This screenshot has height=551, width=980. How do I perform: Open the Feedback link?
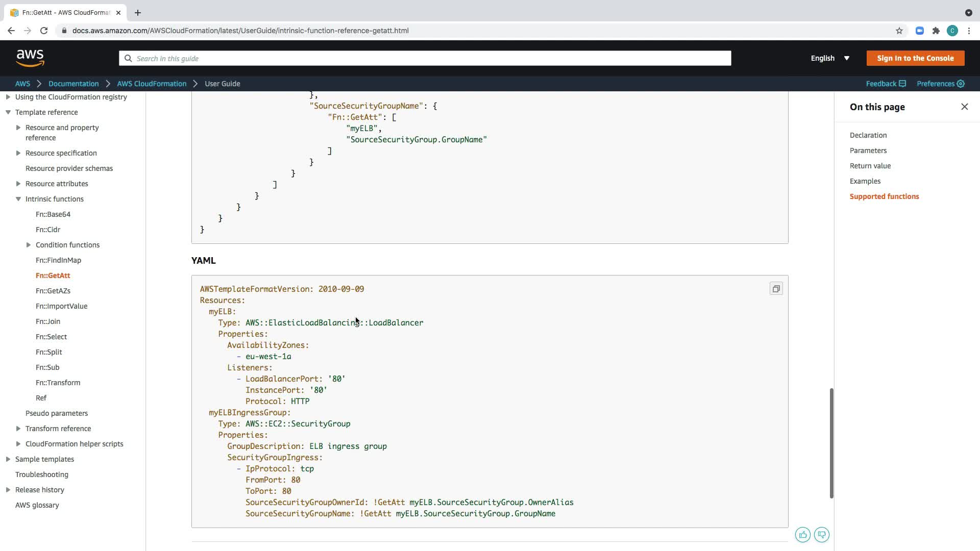pos(886,84)
